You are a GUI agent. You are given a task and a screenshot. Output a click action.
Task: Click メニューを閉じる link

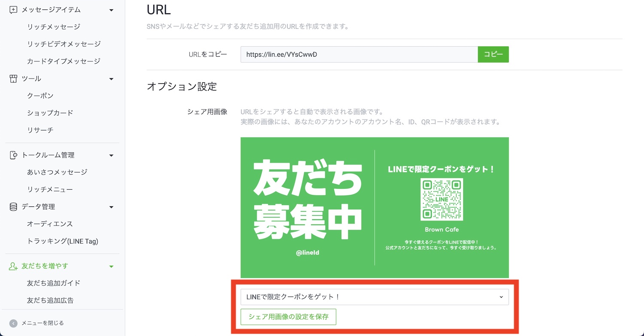(x=43, y=323)
